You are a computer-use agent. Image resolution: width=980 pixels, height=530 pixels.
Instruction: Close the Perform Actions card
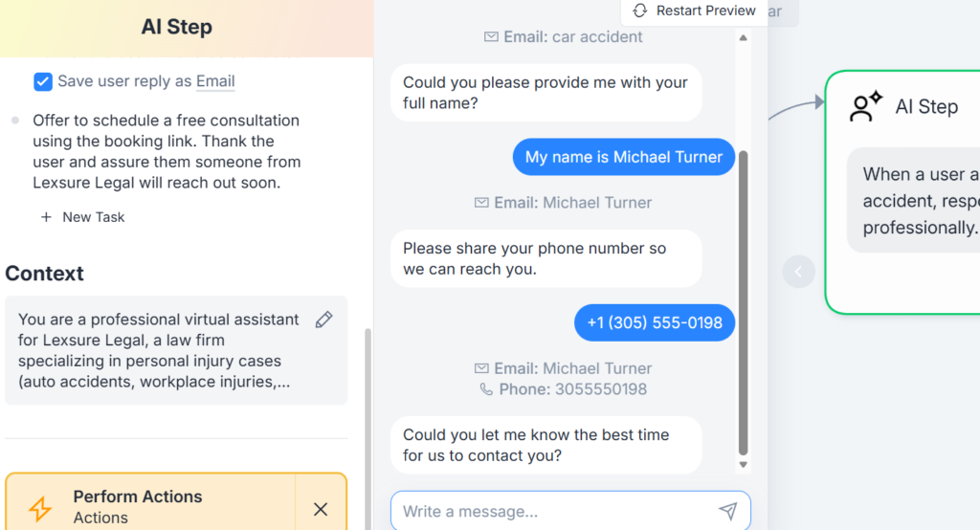coord(321,509)
